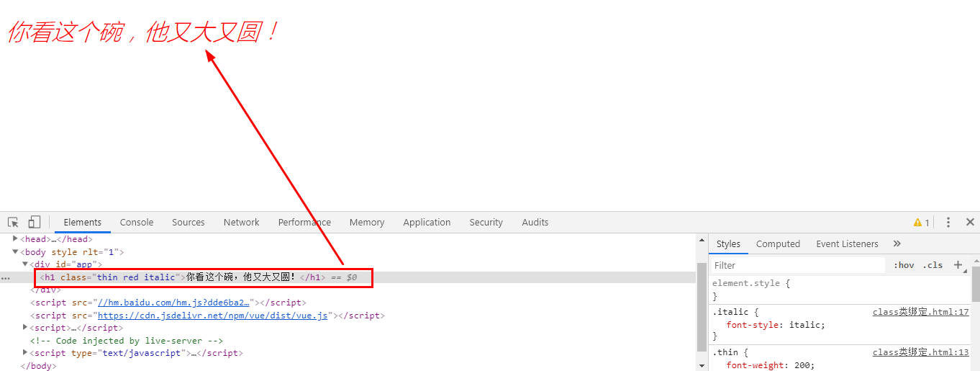Click the ellipsis beside the selected h1 row
The height and width of the screenshot is (371, 980).
6,277
